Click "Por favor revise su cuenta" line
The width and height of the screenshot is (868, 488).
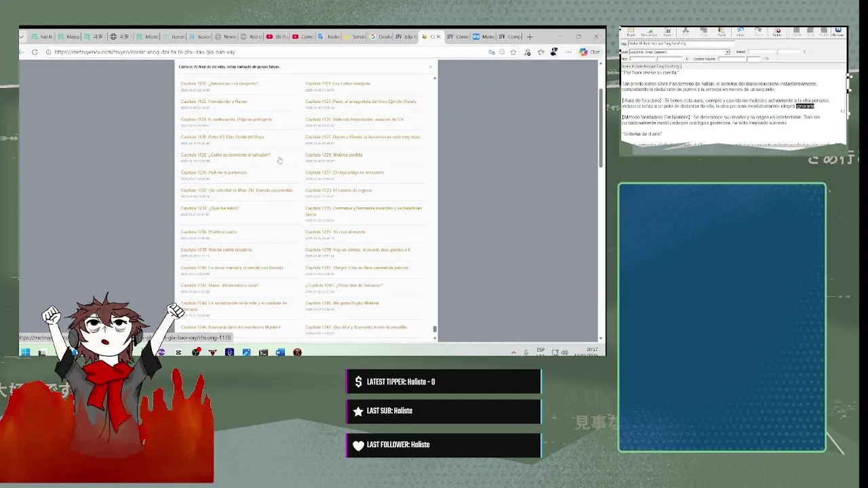tap(650, 73)
